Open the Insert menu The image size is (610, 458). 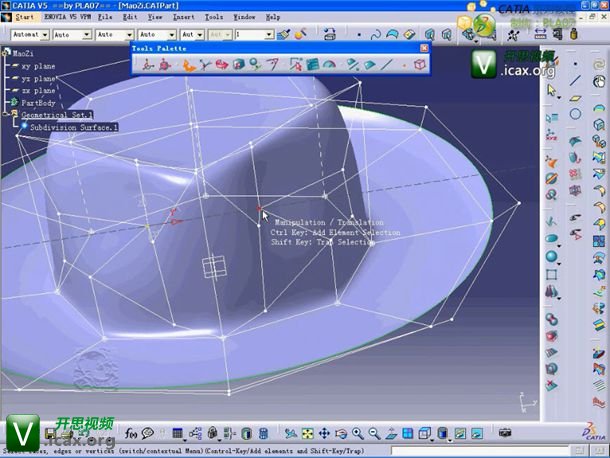(x=185, y=18)
